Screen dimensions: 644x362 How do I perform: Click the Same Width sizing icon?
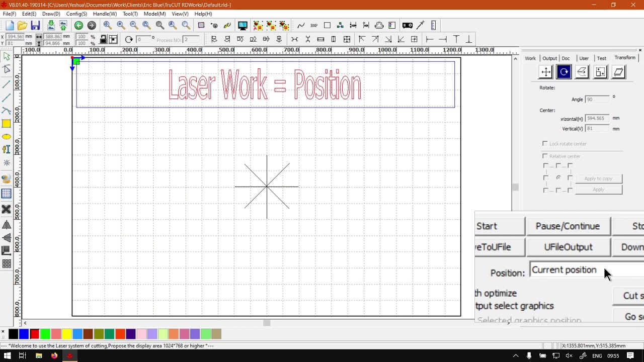point(320,40)
